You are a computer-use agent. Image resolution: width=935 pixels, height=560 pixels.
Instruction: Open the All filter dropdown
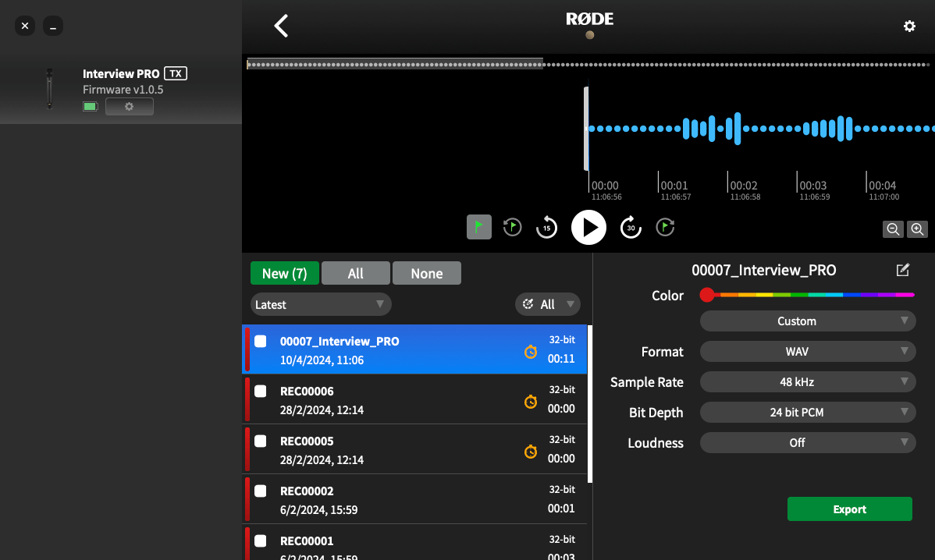[547, 304]
